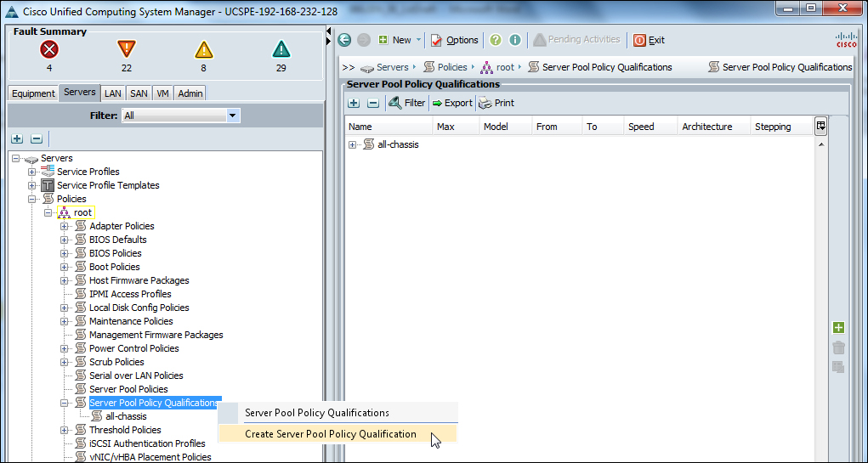Collapse all rows in the Qualifications table
The image size is (868, 463).
point(373,103)
